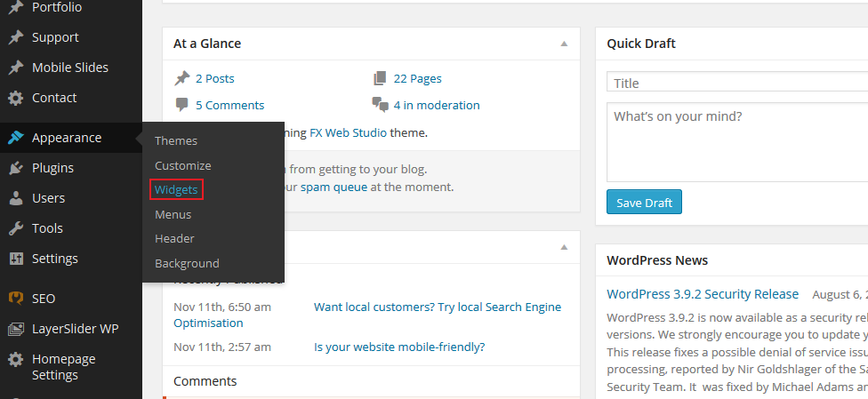The width and height of the screenshot is (868, 399).
Task: Click the pin icon beside 2 Posts
Action: pyautogui.click(x=182, y=78)
